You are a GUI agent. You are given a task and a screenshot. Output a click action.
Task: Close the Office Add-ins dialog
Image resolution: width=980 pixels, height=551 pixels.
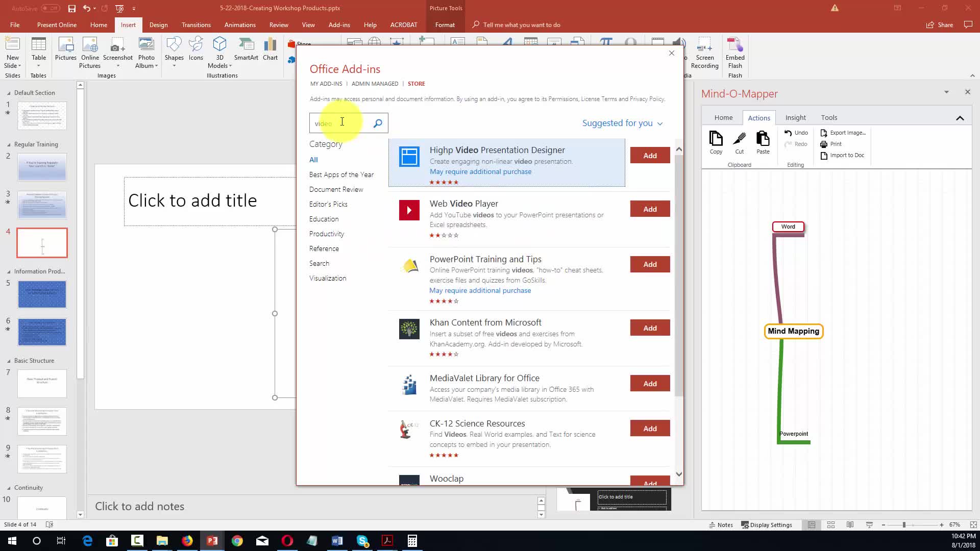click(671, 53)
